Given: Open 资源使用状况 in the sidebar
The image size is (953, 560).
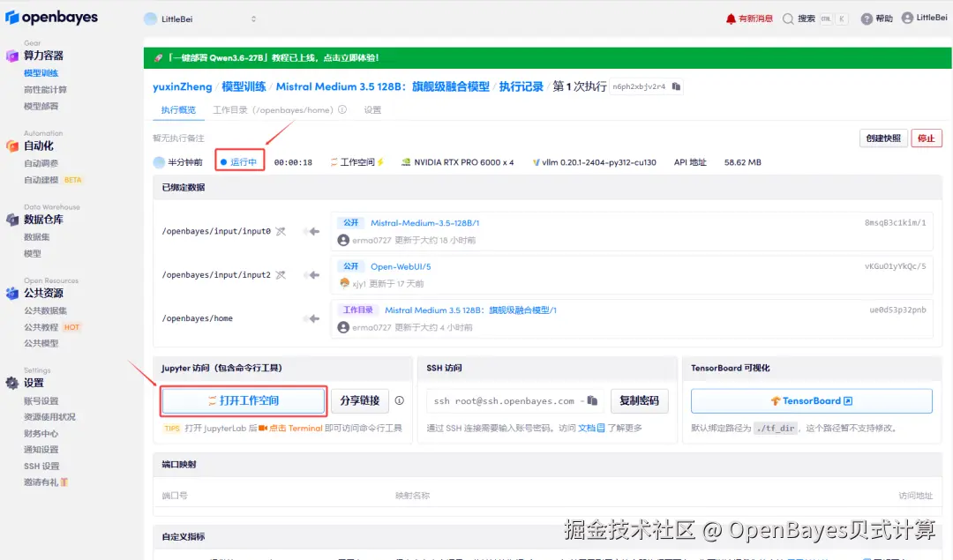Looking at the screenshot, I should point(49,417).
